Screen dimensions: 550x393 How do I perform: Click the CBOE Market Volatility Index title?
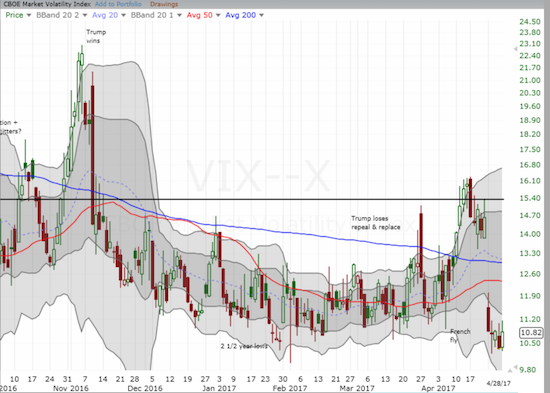(x=47, y=4)
